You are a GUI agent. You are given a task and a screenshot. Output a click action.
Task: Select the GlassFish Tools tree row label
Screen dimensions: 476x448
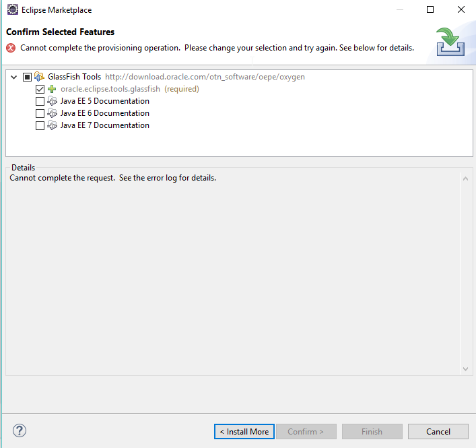74,77
